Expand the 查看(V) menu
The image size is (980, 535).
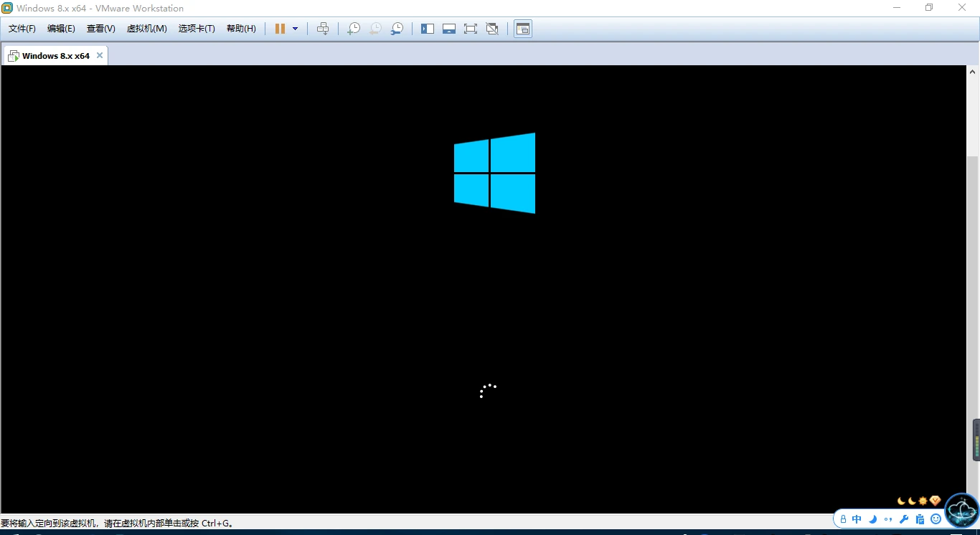click(100, 29)
